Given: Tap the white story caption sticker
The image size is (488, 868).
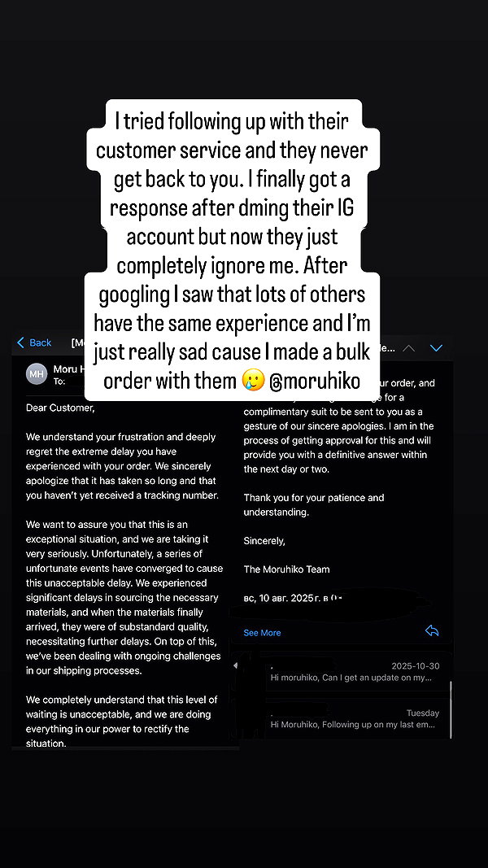Looking at the screenshot, I should coord(232,251).
